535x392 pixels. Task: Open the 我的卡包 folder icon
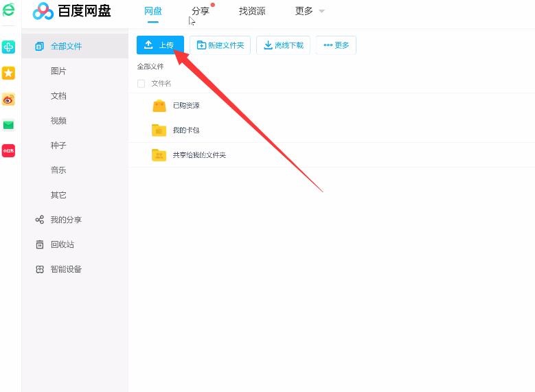pyautogui.click(x=159, y=130)
